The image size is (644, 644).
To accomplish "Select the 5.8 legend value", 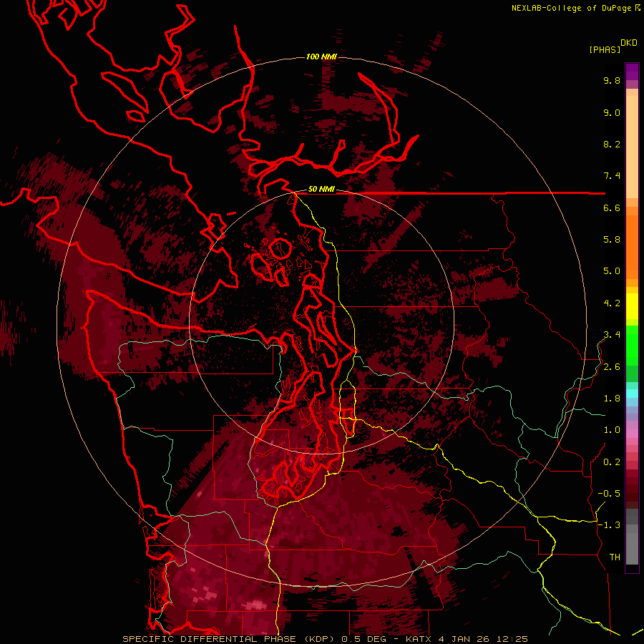I will click(612, 240).
